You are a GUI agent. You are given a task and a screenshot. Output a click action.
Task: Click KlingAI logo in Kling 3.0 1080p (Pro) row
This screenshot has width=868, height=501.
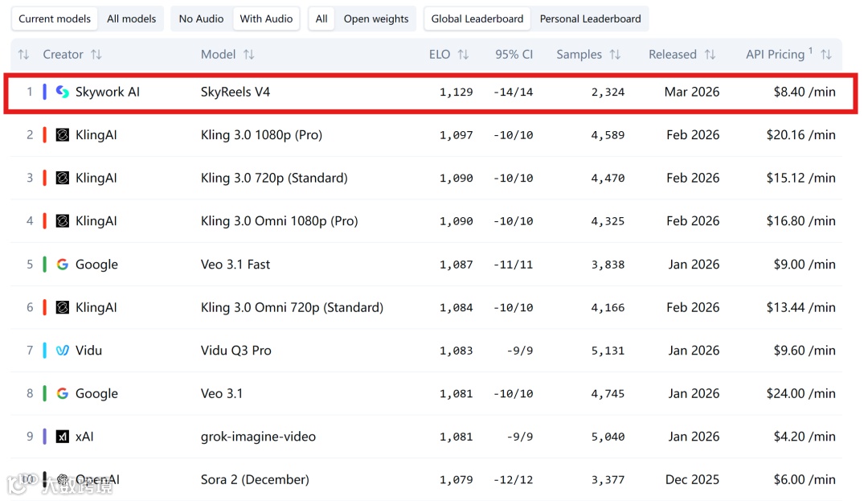(63, 135)
